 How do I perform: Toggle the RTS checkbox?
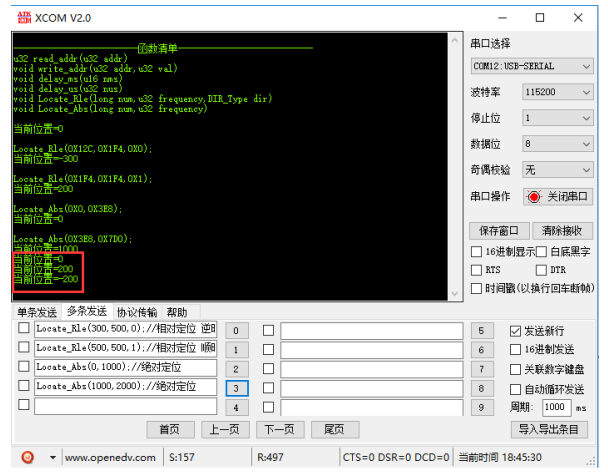(476, 270)
